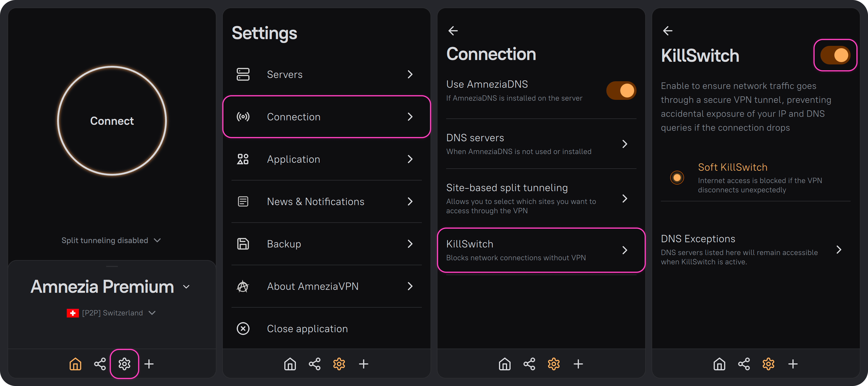Disable the KillSwitch master toggle
Viewport: 868px width, 386px height.
click(x=835, y=55)
